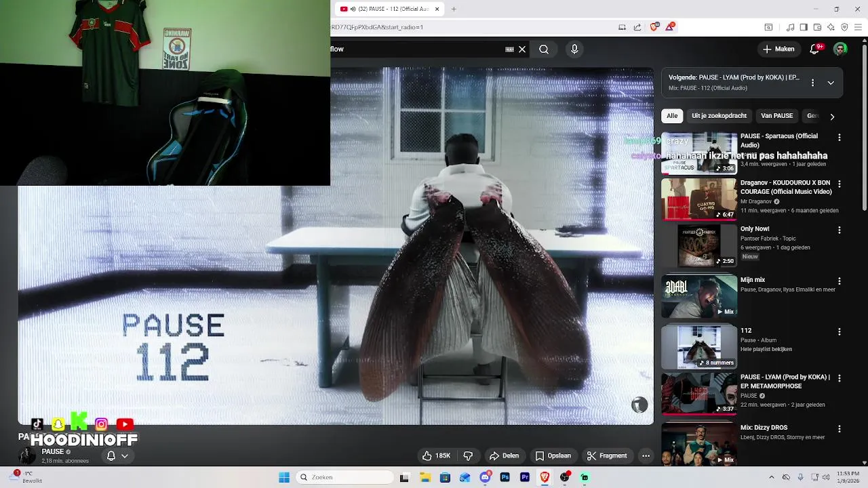The image size is (868, 488).
Task: Clear the search text with X
Action: pyautogui.click(x=522, y=49)
